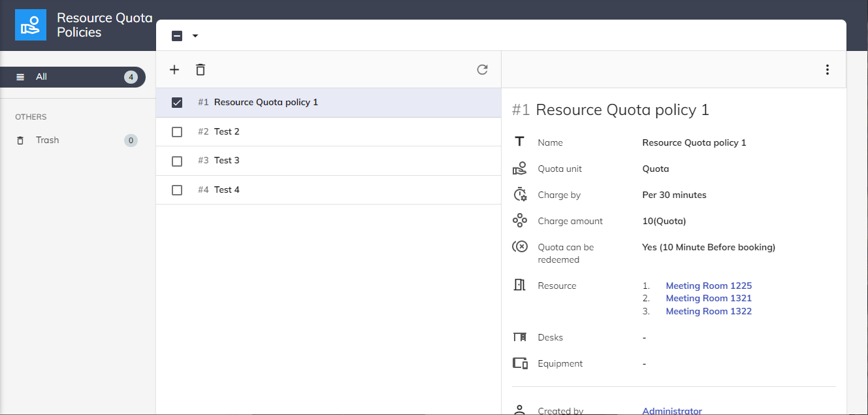This screenshot has width=868, height=415.
Task: Click the Charge by timer icon
Action: coord(520,195)
